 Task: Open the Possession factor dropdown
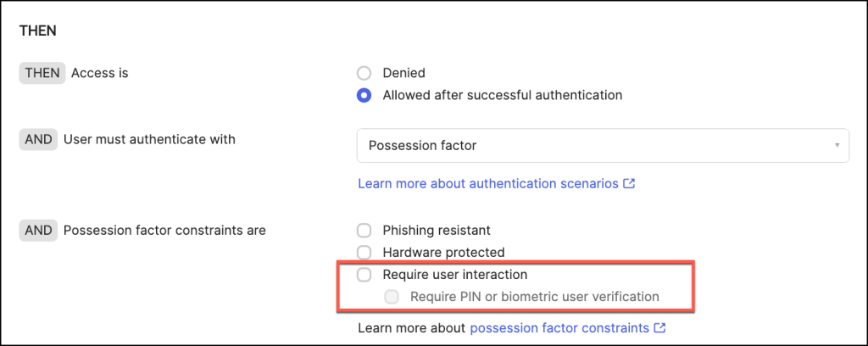point(602,146)
